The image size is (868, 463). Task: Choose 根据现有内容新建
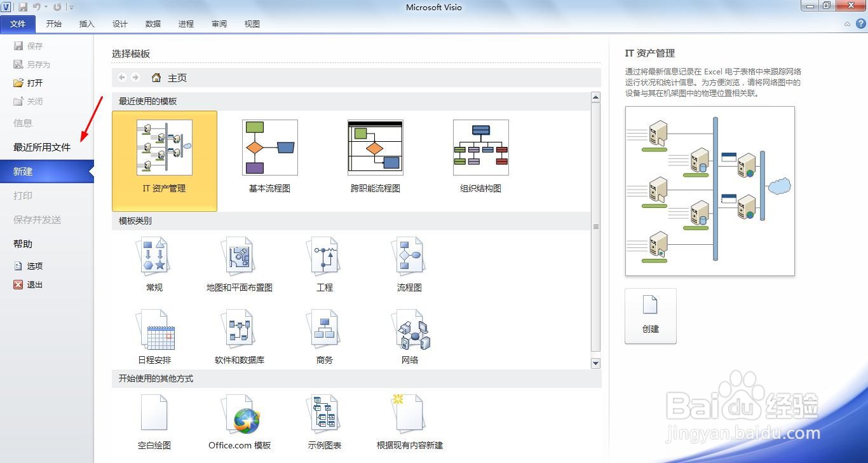[410, 422]
